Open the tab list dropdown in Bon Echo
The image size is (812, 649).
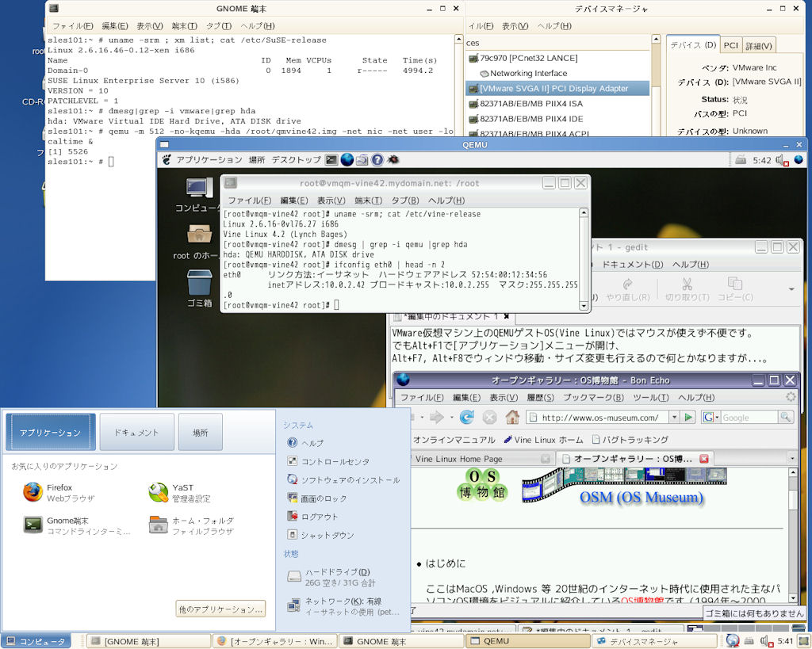coord(792,459)
